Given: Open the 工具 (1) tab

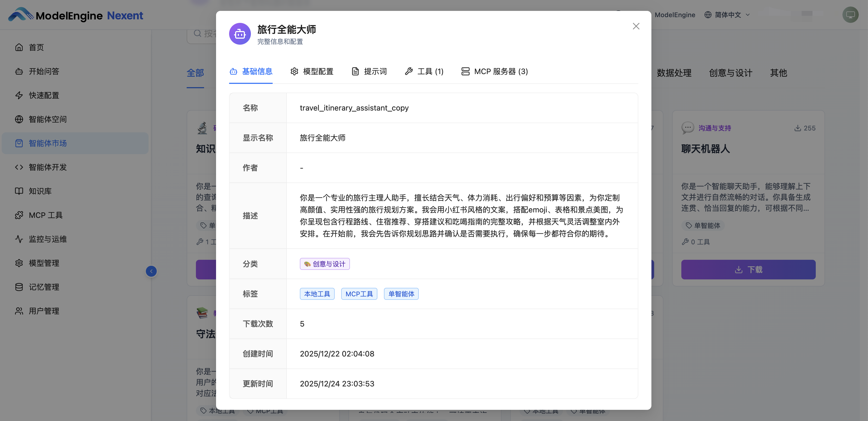Looking at the screenshot, I should [x=424, y=72].
